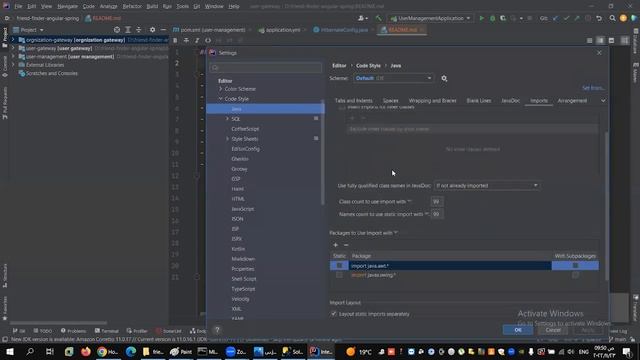This screenshot has width=640, height=360.
Task: Select JavaScript in code style list
Action: [x=242, y=209]
